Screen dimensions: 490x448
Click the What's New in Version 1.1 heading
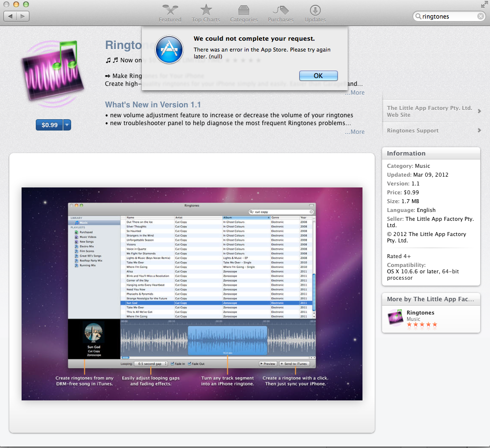pyautogui.click(x=153, y=105)
